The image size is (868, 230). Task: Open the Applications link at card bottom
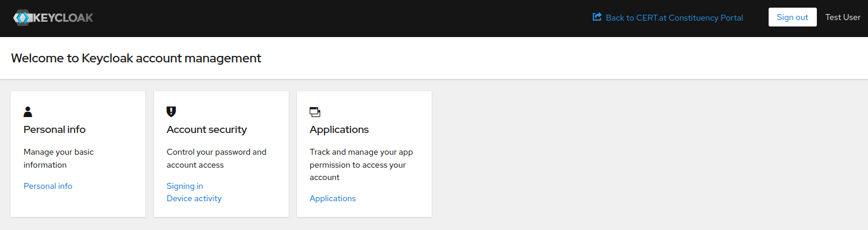pos(333,198)
